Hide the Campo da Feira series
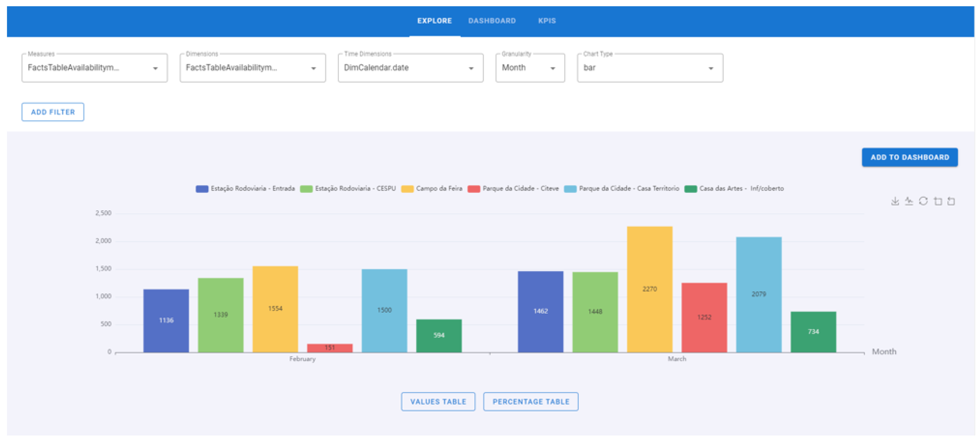The image size is (980, 444). point(432,188)
